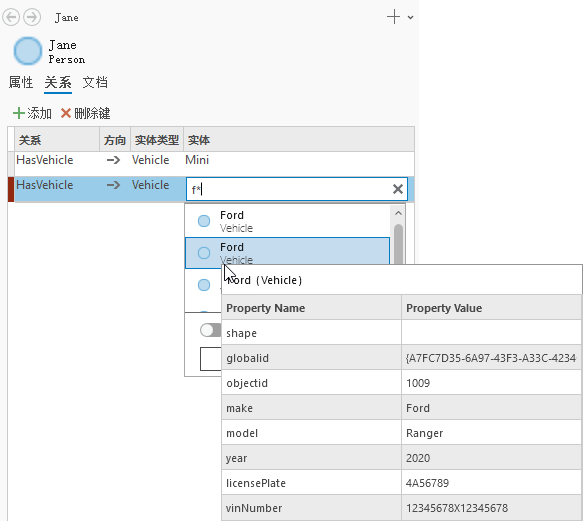
Task: Clear the entity search field with X
Action: pos(398,189)
